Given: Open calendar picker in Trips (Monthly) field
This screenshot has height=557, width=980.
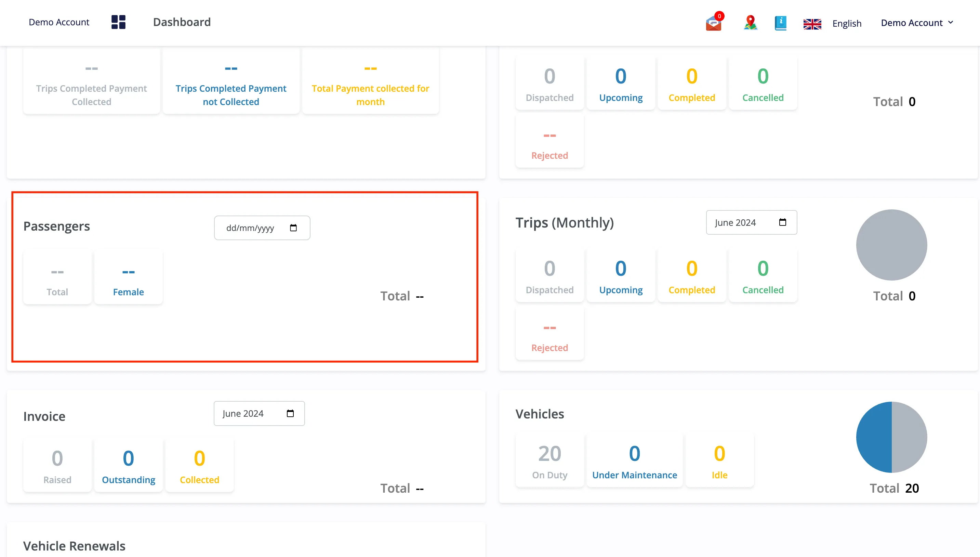Looking at the screenshot, I should 782,222.
